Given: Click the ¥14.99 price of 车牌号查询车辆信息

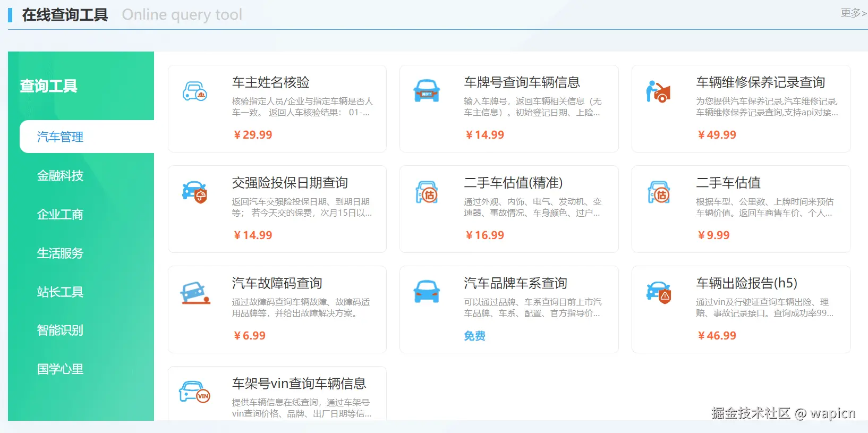Looking at the screenshot, I should click(484, 135).
